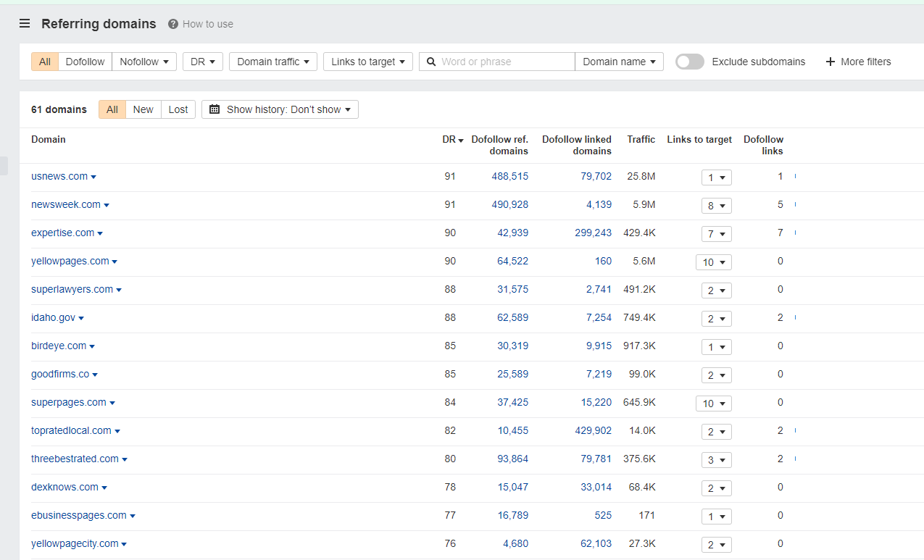Click the collapsed sidebar handle on left edge
Image resolution: width=924 pixels, height=560 pixels.
[x=4, y=166]
